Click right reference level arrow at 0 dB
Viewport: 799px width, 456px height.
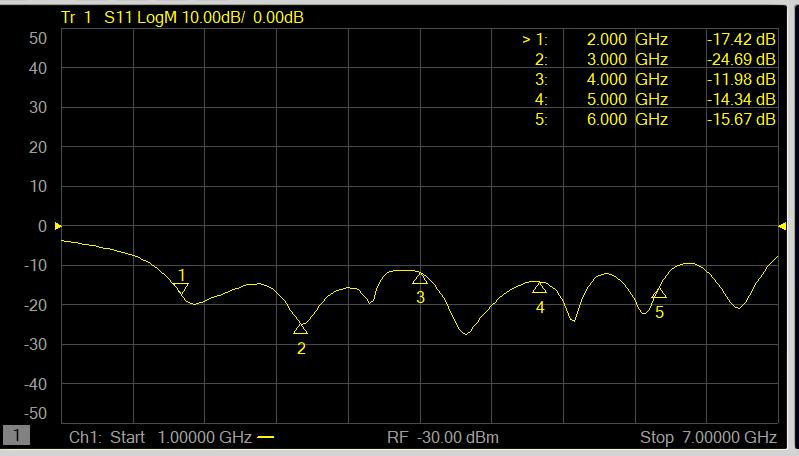click(782, 226)
